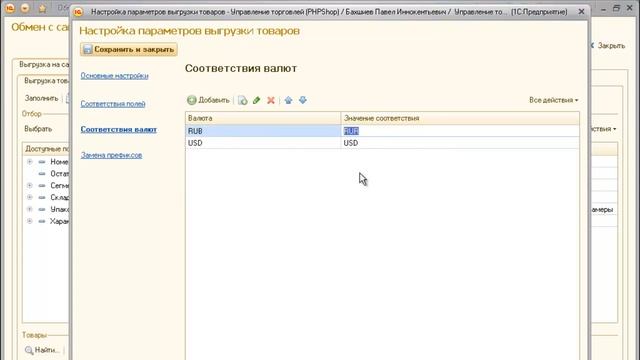Open Основные настройки section link

coord(114,76)
